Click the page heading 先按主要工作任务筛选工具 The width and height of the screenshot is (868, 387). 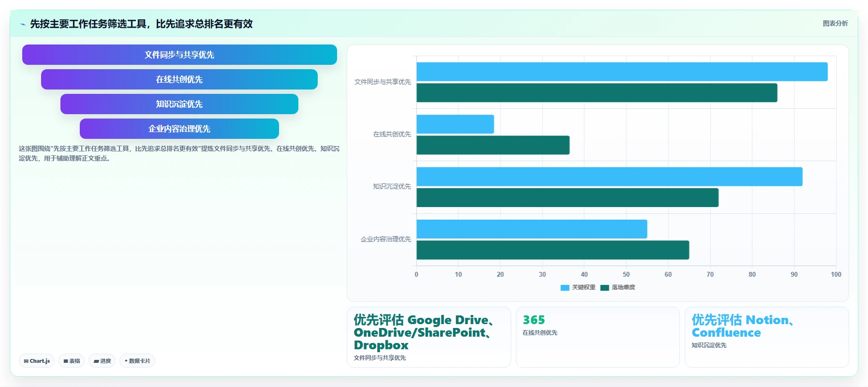point(141,24)
